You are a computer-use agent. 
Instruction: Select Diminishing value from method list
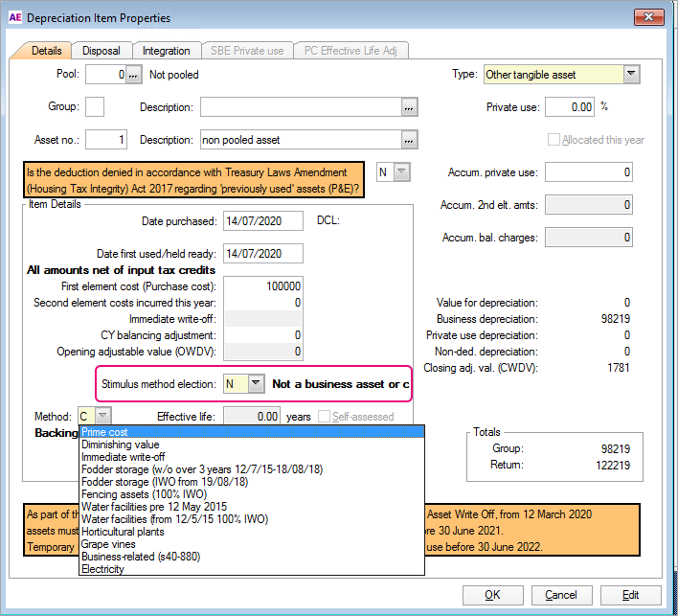click(x=121, y=445)
